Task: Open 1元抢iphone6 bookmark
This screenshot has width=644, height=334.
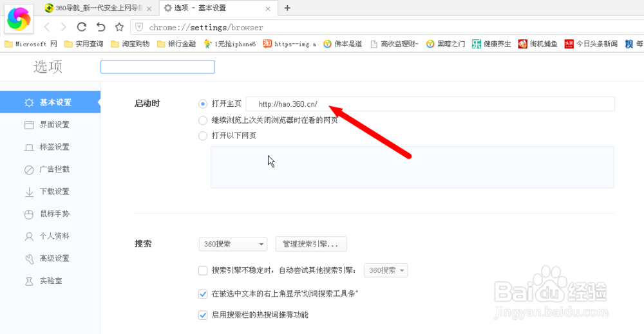Action: (230, 44)
